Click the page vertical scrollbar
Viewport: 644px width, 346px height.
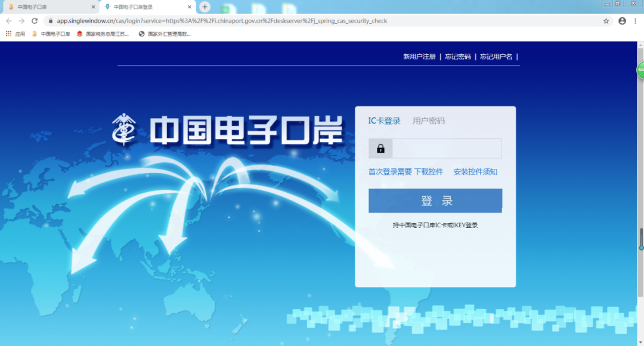(640, 172)
